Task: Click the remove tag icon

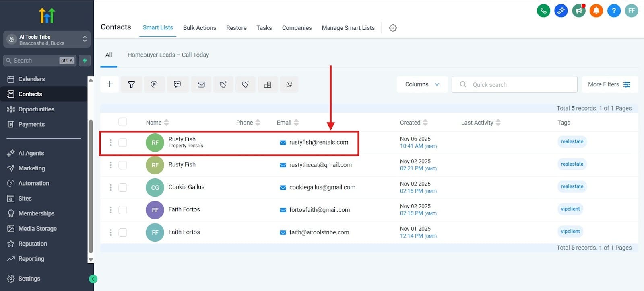Action: [x=245, y=84]
